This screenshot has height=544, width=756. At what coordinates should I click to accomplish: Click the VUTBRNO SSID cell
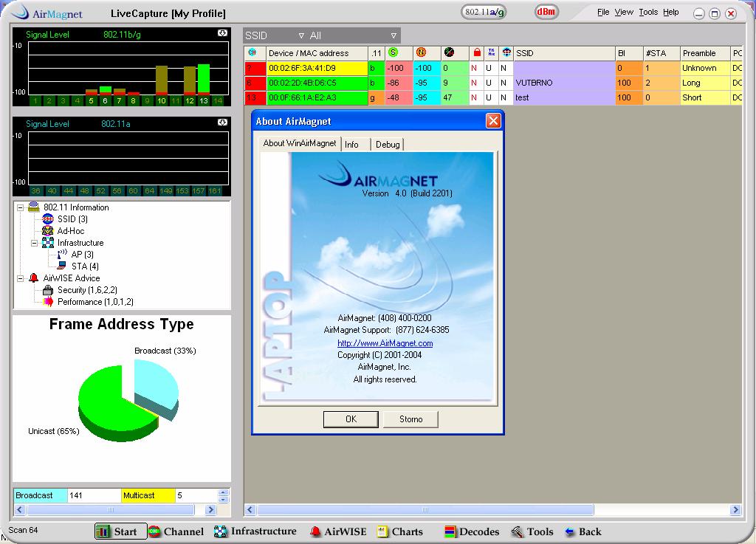tap(564, 83)
